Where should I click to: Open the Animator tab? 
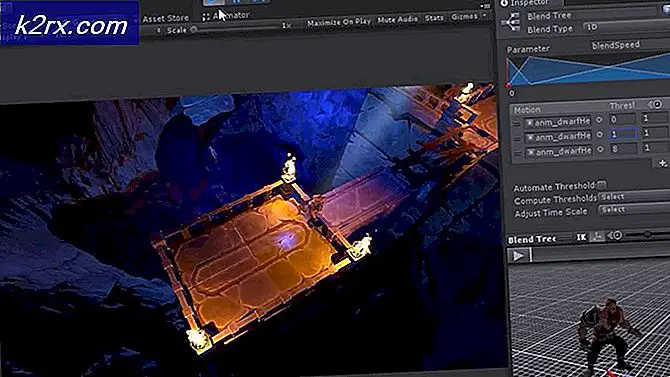click(x=226, y=16)
